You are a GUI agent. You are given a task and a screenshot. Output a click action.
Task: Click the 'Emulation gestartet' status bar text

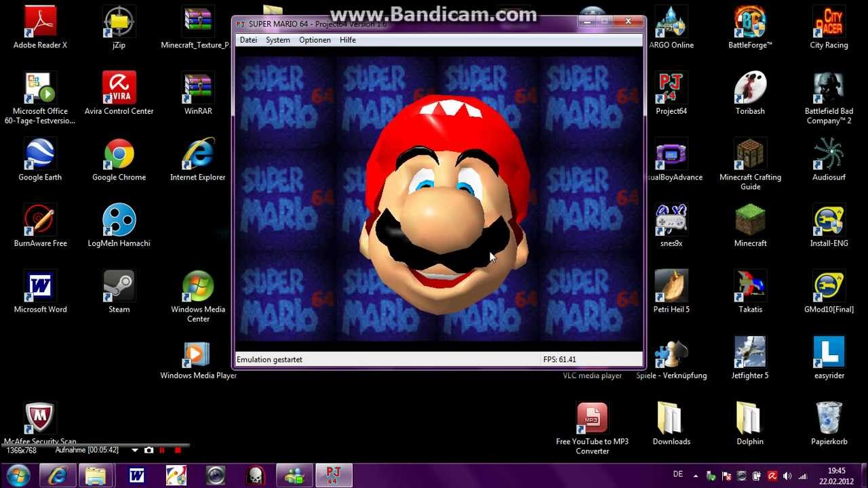click(x=269, y=360)
